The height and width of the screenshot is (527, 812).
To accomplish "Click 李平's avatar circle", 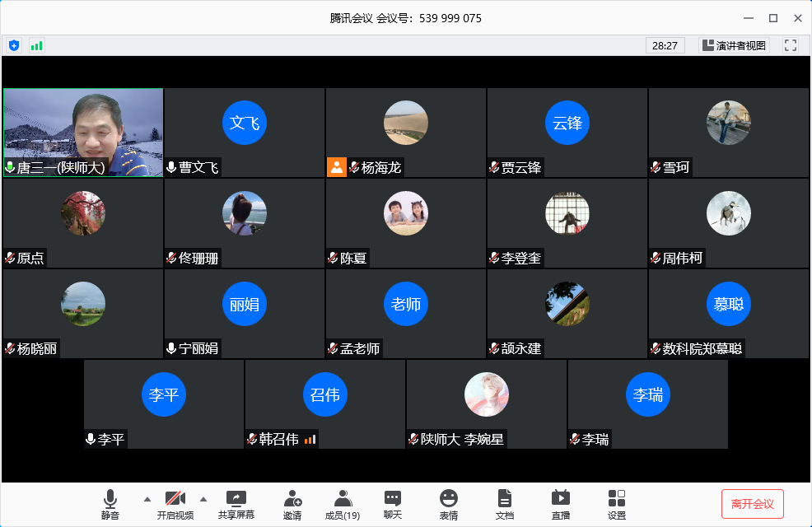I will point(164,394).
